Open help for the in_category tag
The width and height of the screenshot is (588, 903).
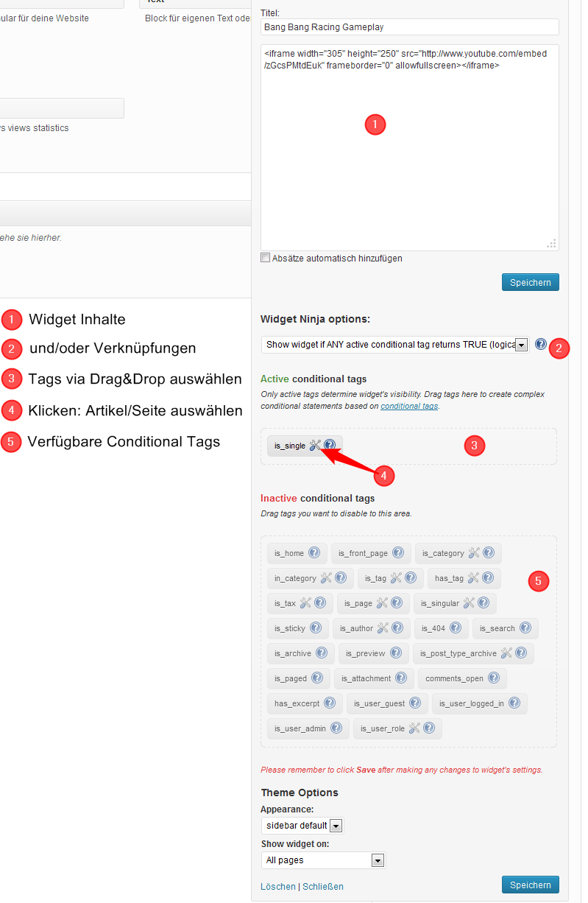tap(340, 578)
